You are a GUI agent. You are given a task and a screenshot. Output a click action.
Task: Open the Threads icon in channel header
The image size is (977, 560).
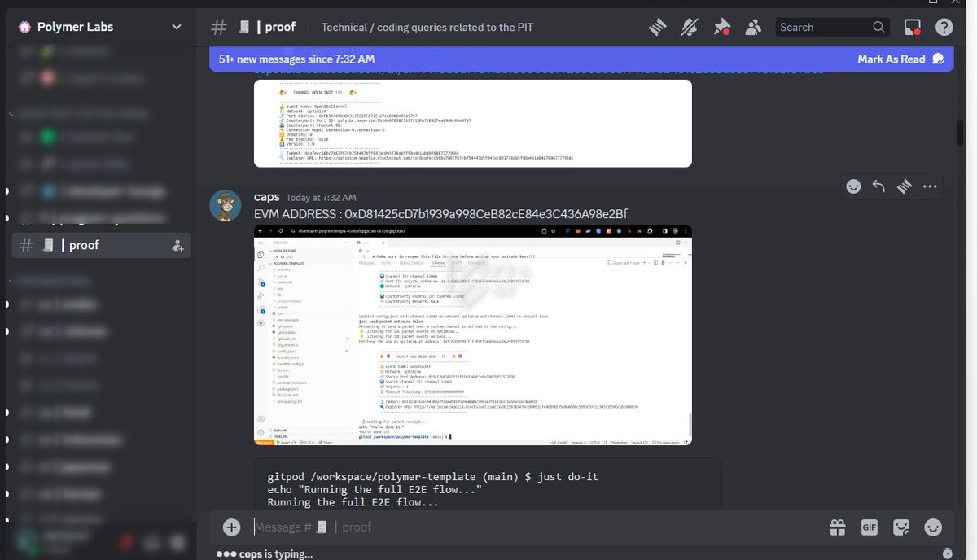[658, 27]
